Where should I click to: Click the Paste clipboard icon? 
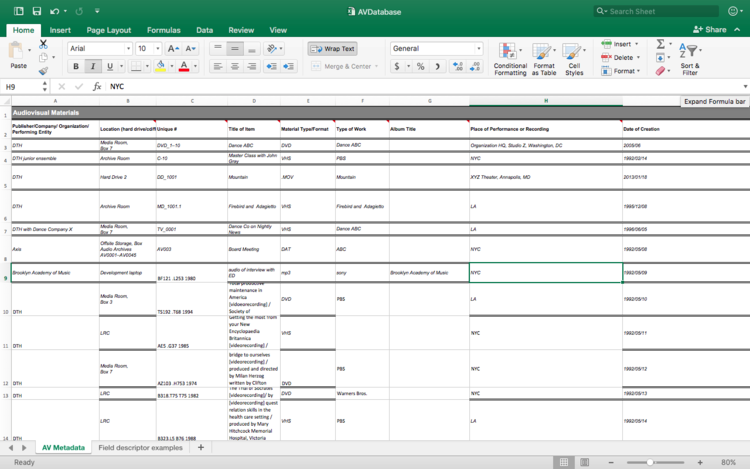click(x=16, y=50)
